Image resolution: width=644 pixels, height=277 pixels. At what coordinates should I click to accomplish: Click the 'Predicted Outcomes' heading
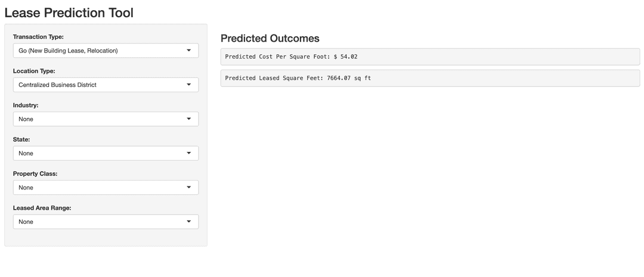[270, 38]
